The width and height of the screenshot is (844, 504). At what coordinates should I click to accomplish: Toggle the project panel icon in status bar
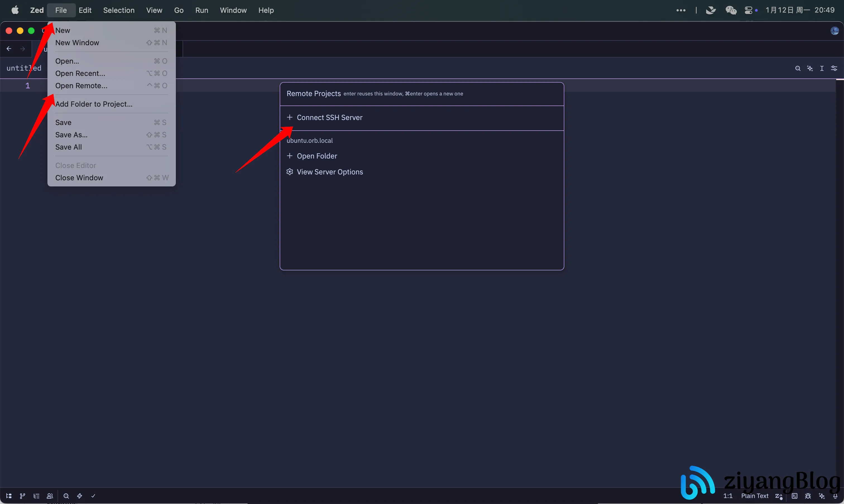9,496
